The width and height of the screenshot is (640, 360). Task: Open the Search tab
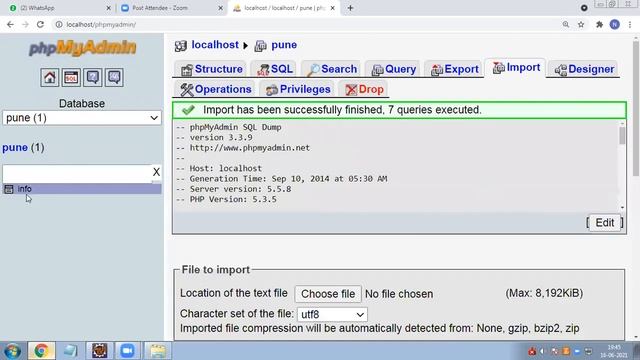[x=332, y=69]
